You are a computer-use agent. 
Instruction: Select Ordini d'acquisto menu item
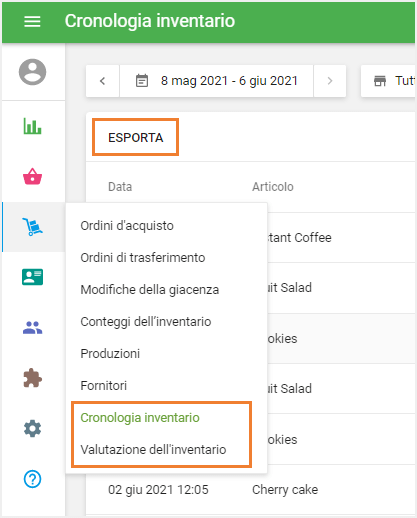click(127, 226)
